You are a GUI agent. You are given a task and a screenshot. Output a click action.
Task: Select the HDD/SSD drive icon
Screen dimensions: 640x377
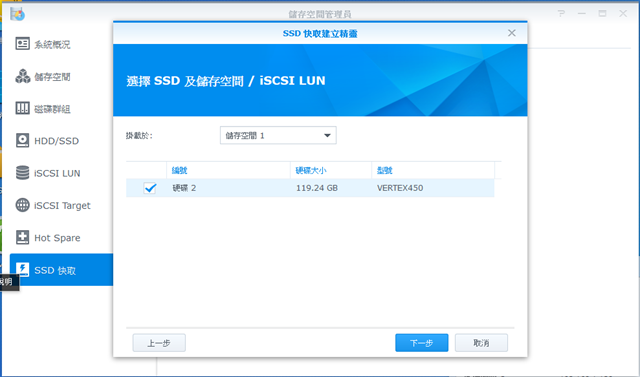(22, 141)
